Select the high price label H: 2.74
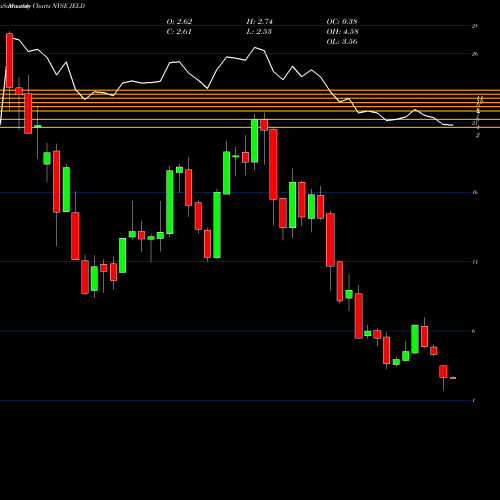Image resolution: width=500 pixels, height=500 pixels. coord(260,22)
